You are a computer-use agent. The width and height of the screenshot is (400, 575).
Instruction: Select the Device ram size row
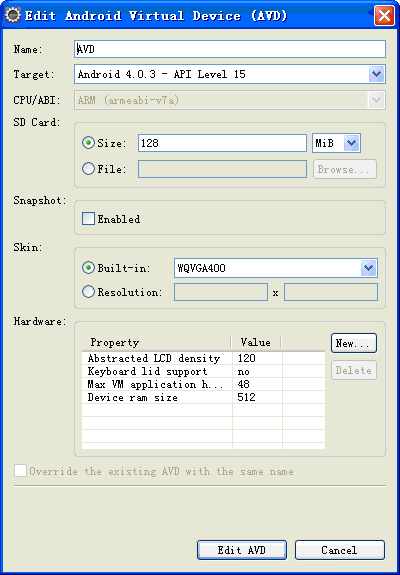203,398
